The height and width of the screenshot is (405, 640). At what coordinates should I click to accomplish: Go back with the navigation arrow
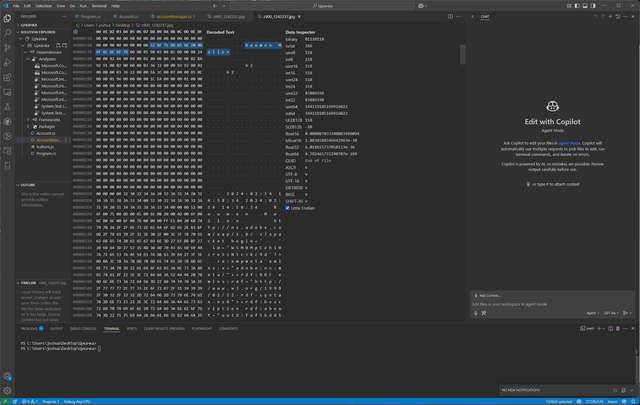tap(215, 6)
